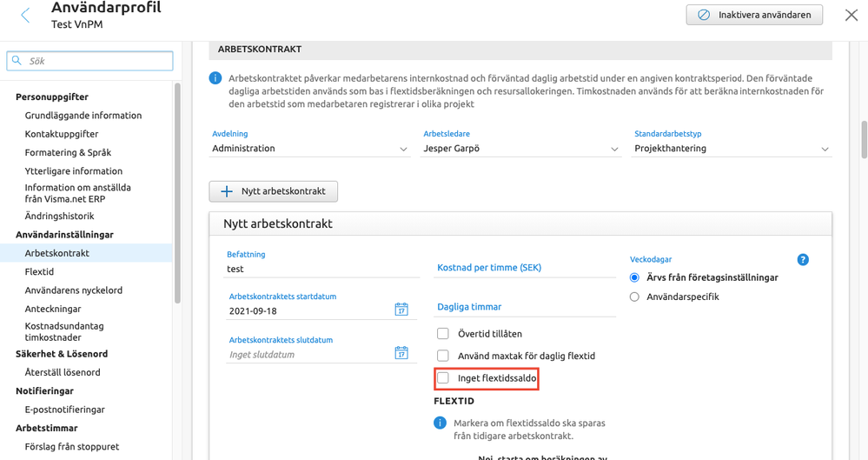Click the Test VnPM user name

pos(77,24)
